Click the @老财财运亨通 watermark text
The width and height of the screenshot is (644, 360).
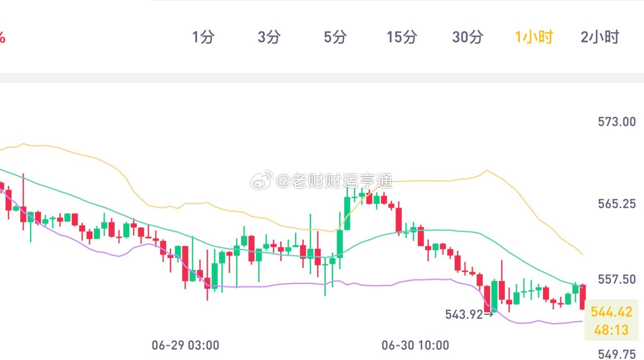click(334, 181)
